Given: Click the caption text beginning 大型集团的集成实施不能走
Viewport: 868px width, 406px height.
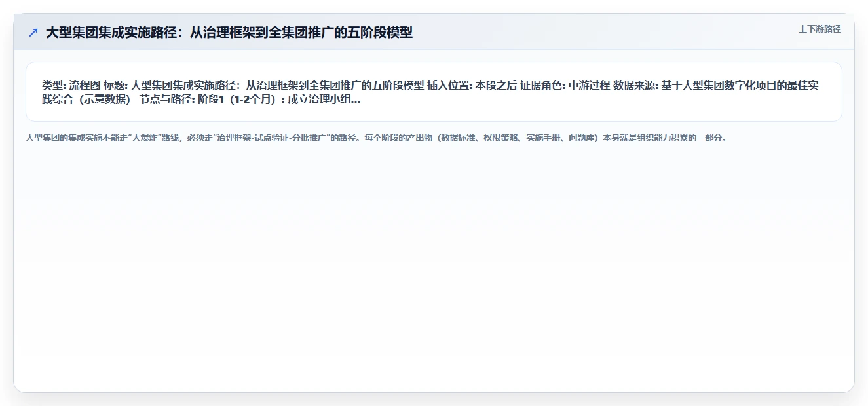Looking at the screenshot, I should (376, 138).
